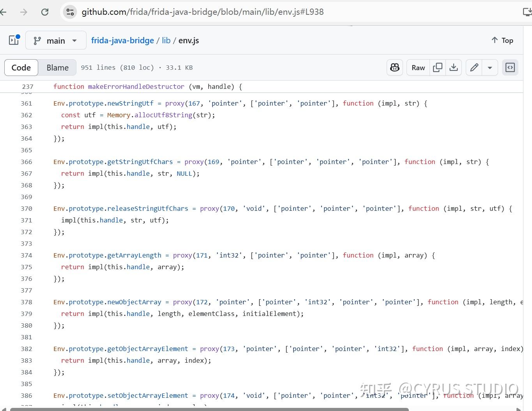Select the Code tab

(x=21, y=67)
